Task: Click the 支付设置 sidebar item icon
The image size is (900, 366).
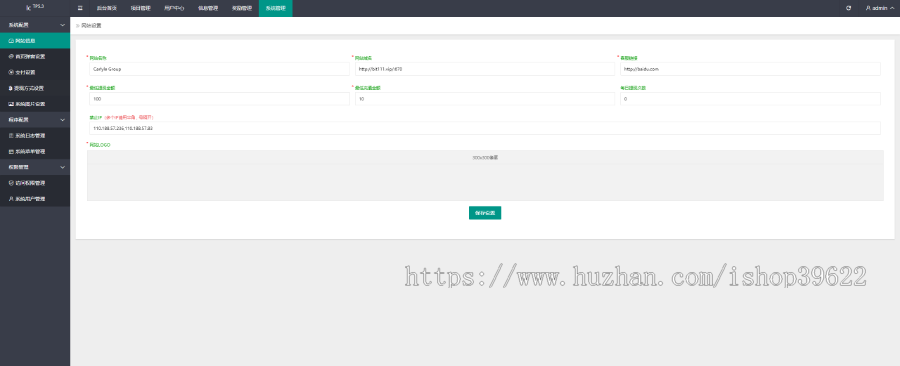Action: pyautogui.click(x=11, y=72)
